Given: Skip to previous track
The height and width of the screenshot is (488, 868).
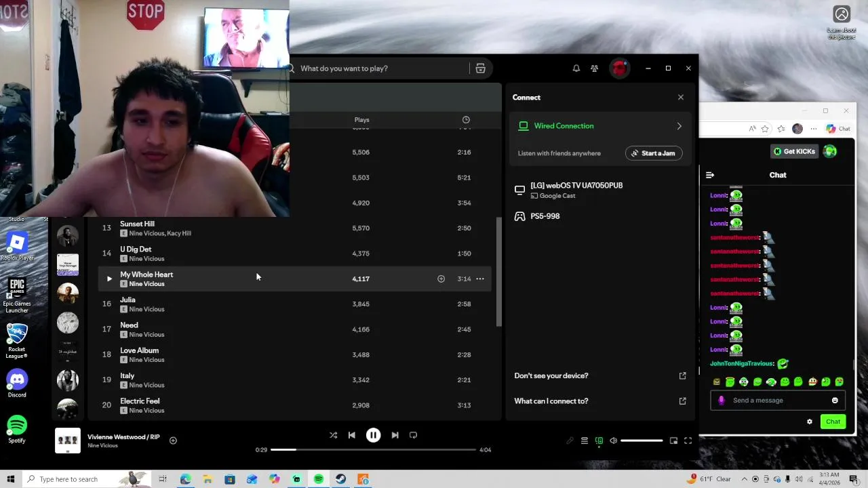Looking at the screenshot, I should [x=351, y=435].
